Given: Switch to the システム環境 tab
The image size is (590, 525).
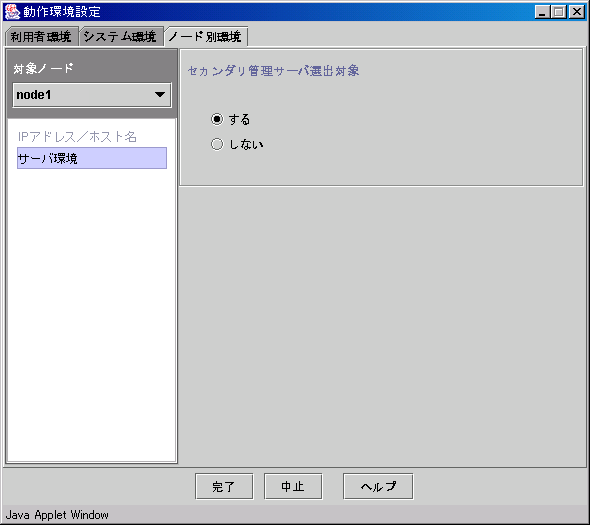Looking at the screenshot, I should point(120,37).
